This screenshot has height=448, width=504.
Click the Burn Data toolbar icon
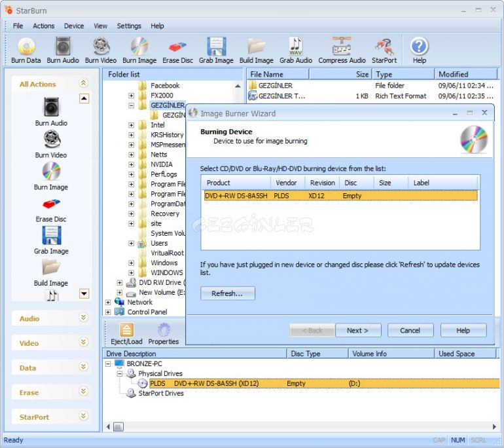(26, 47)
